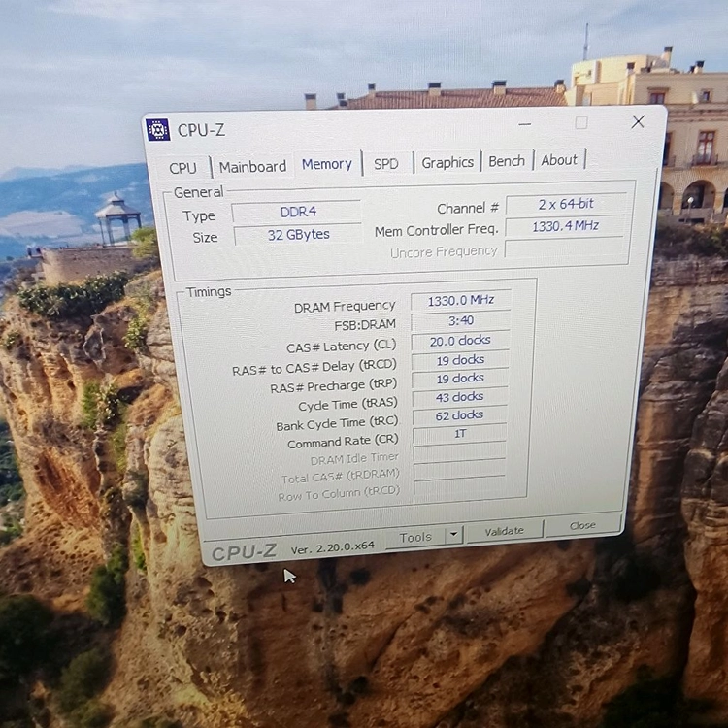Screen dimensions: 728x728
Task: Click the 2 x 64-bit channel field
Action: (566, 204)
